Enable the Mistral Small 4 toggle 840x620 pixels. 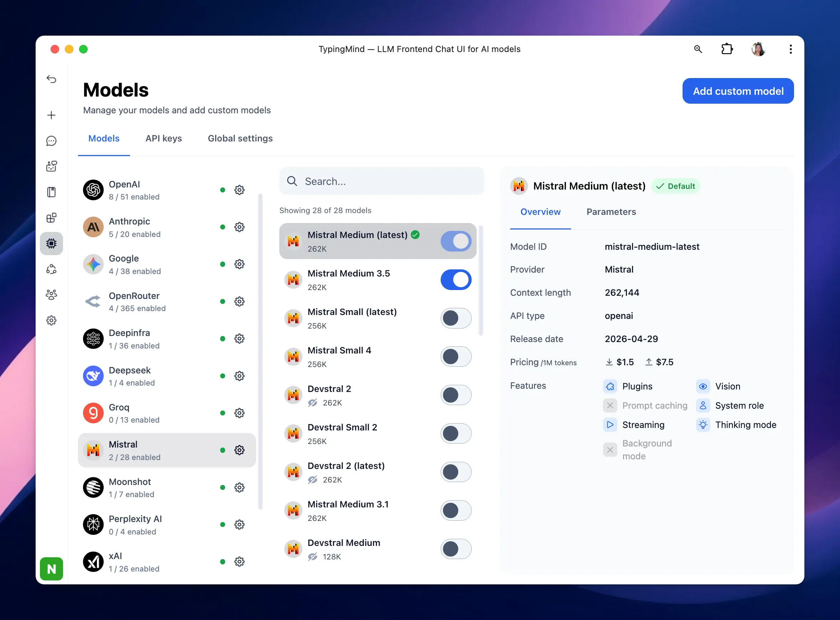pyautogui.click(x=456, y=357)
